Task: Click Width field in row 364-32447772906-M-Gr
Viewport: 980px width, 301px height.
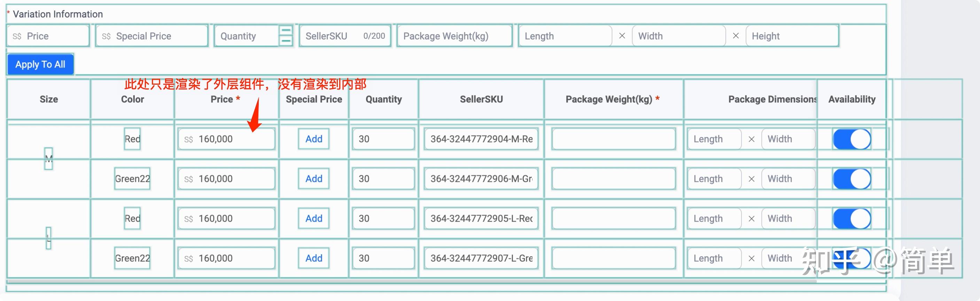Action: (x=789, y=179)
